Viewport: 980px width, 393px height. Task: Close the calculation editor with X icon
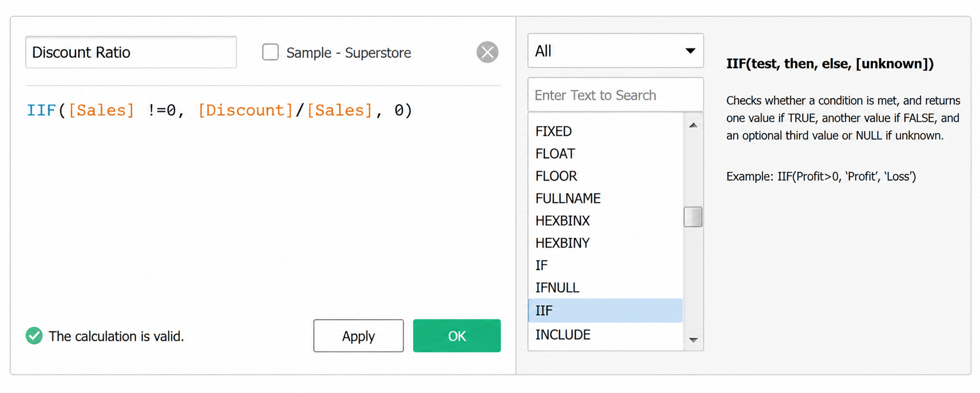[487, 52]
